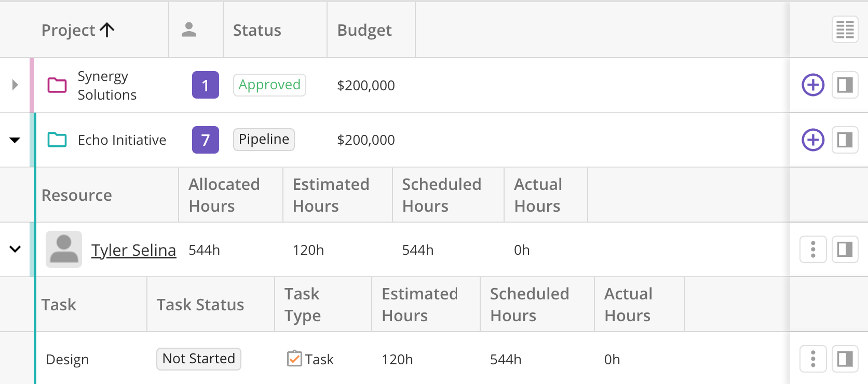Viewport: 868px width, 384px height.
Task: Click the Task column header
Action: [x=59, y=305]
